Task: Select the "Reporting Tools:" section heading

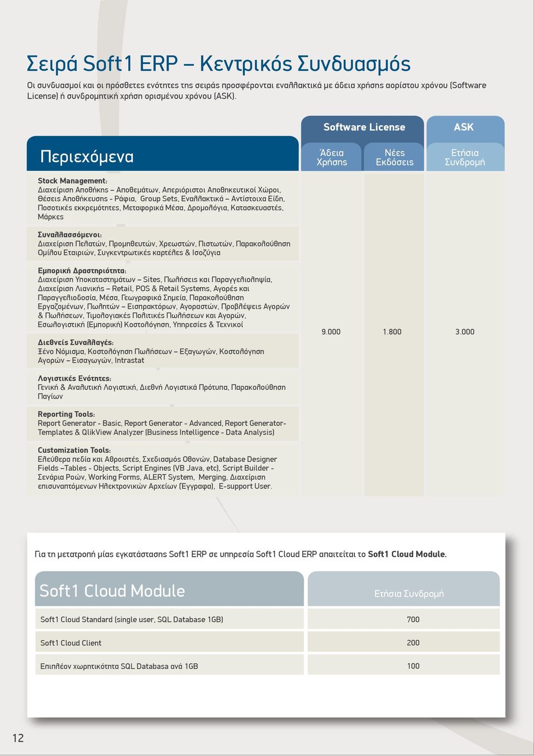Action: pos(66,414)
